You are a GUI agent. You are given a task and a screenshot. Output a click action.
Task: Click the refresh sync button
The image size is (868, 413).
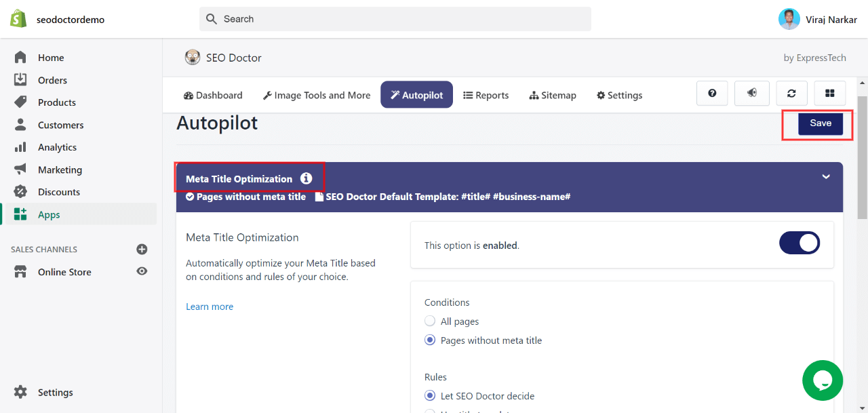pos(791,94)
